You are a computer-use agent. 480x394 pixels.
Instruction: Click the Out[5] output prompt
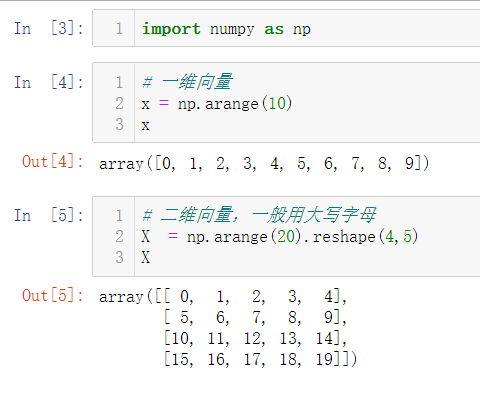tap(53, 295)
